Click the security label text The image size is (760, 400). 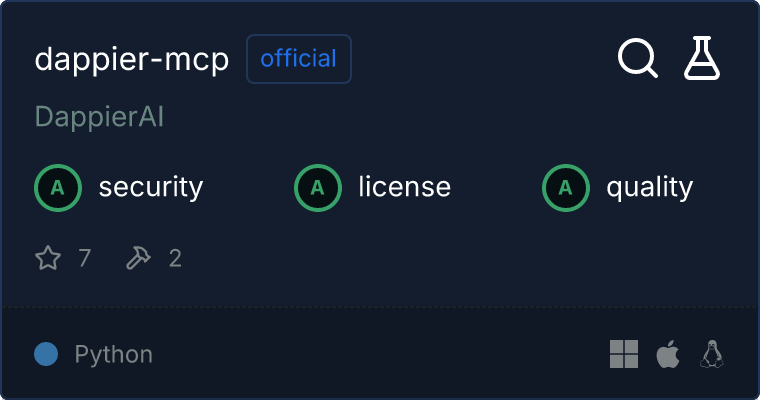click(151, 187)
